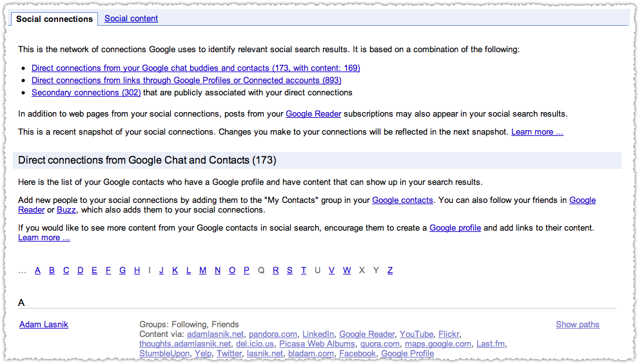This screenshot has height=364, width=639.
Task: Open the Buzz link
Action: [66, 209]
